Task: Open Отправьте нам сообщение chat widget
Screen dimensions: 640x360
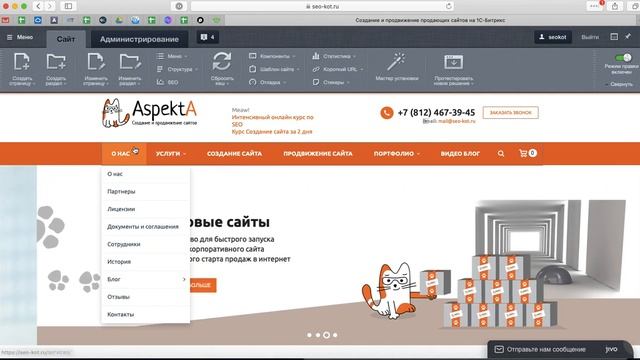Action: click(560, 349)
